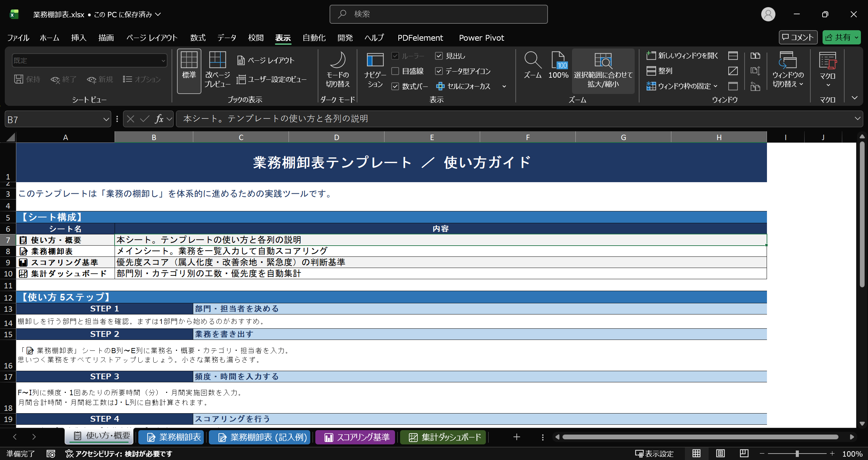
Task: Click the status bar zoom slider handle
Action: [x=797, y=454]
